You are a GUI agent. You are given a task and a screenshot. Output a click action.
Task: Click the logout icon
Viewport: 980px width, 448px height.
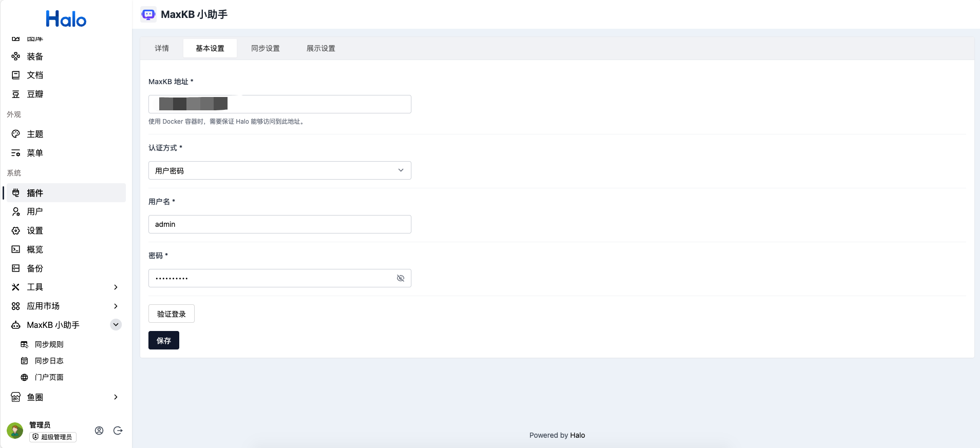[x=118, y=431]
